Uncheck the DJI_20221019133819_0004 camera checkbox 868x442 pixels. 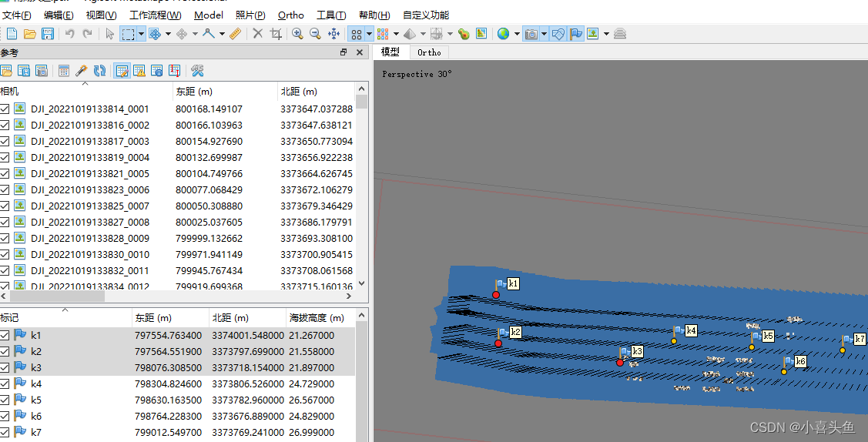click(5, 158)
